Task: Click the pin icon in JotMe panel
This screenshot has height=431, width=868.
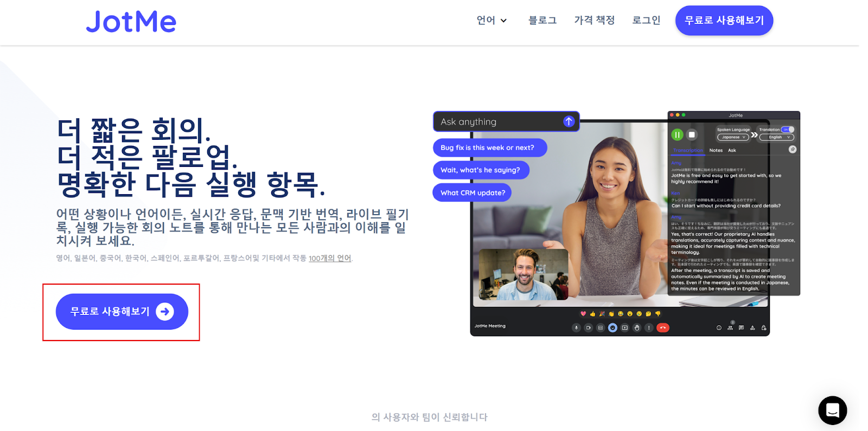Action: point(793,149)
